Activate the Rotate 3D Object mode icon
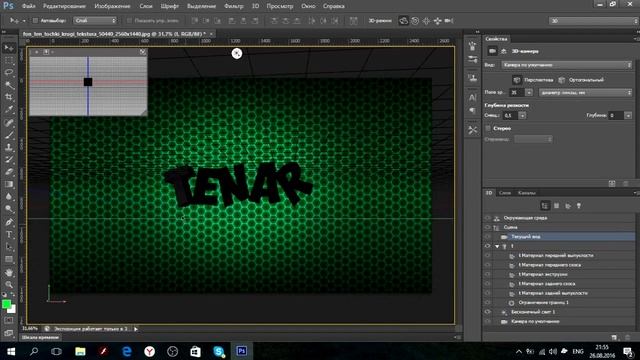The height and width of the screenshot is (360, 640). coord(404,21)
